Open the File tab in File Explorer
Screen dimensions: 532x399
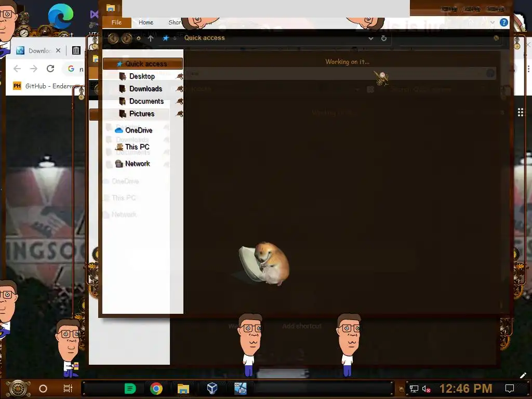pyautogui.click(x=116, y=22)
